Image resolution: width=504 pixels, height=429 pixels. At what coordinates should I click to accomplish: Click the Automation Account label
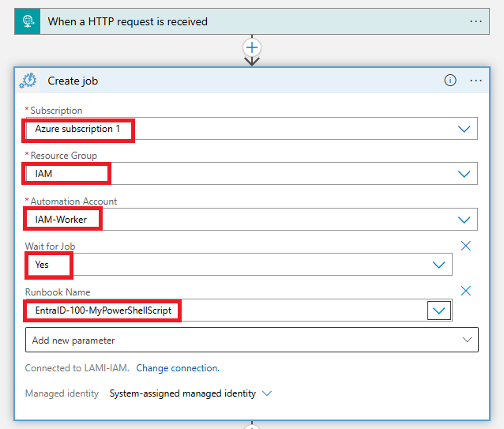(x=73, y=201)
